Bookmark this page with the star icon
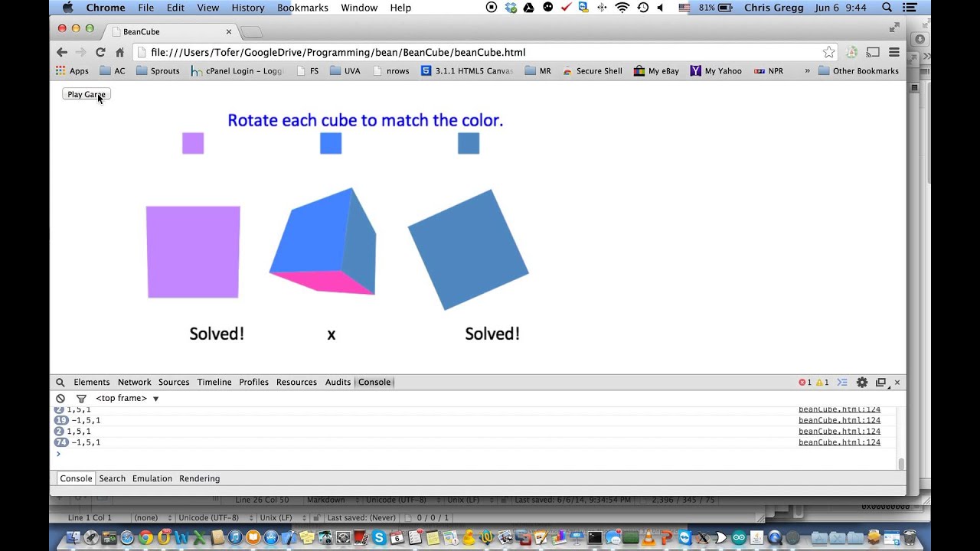The height and width of the screenshot is (551, 980). 828,52
